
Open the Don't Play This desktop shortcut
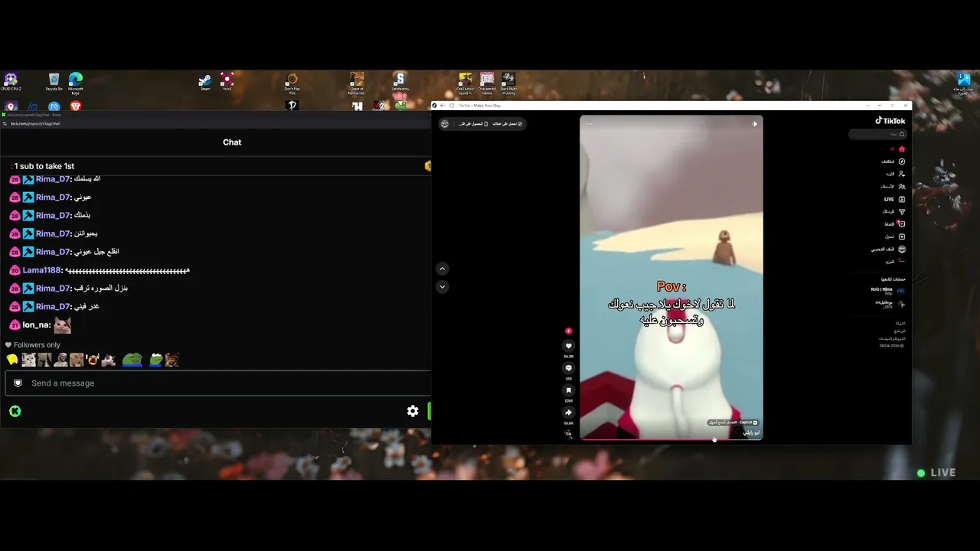292,83
